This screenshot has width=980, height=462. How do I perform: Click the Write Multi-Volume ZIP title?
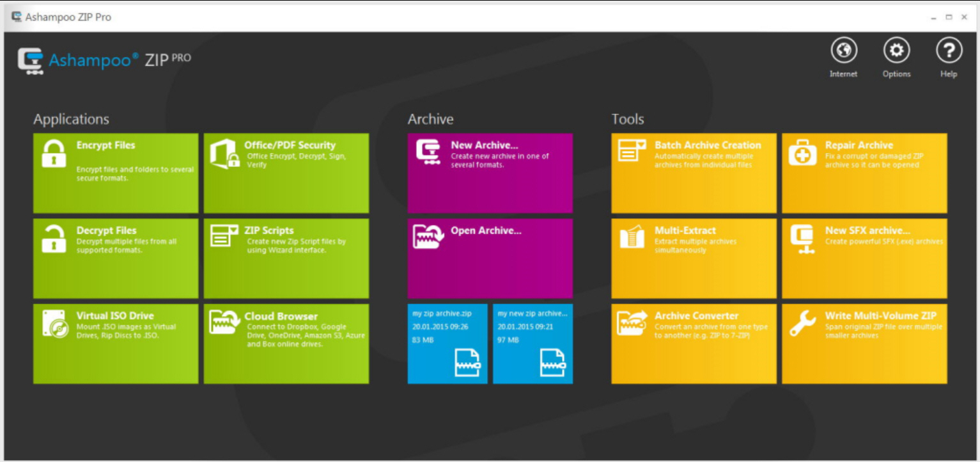(880, 316)
